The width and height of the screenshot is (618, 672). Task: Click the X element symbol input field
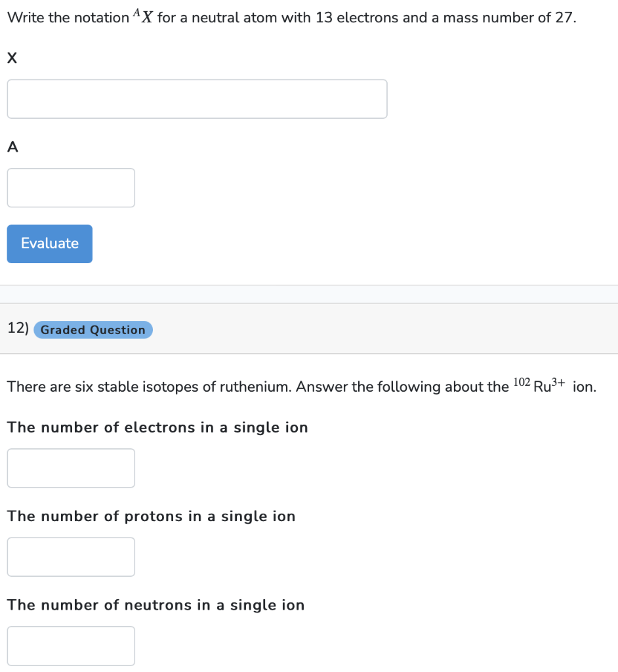pos(197,98)
